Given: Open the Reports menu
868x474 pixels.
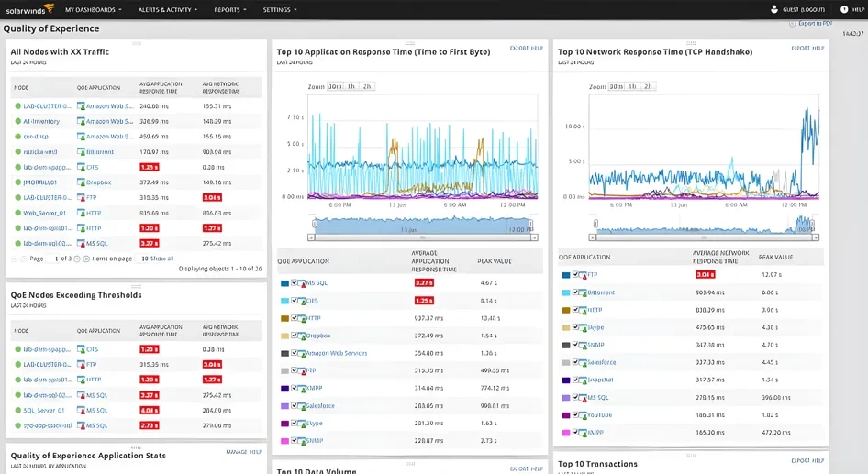Looking at the screenshot, I should tap(230, 9).
